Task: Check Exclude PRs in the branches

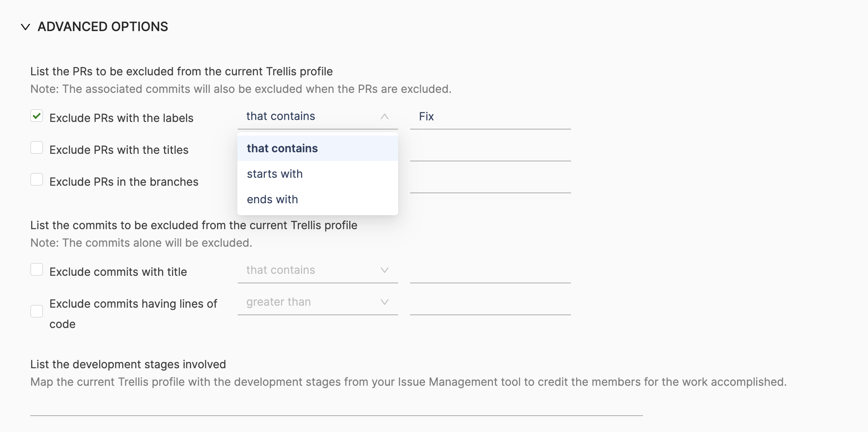Action: pyautogui.click(x=37, y=180)
